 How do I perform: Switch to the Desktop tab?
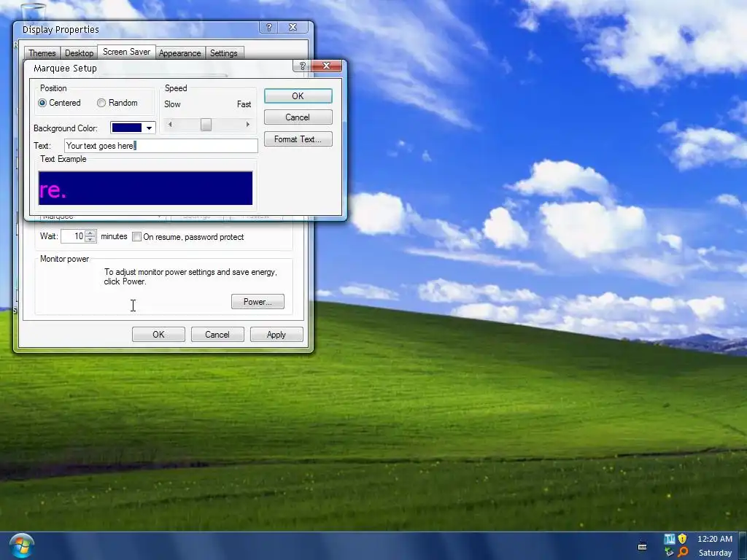pyautogui.click(x=79, y=52)
